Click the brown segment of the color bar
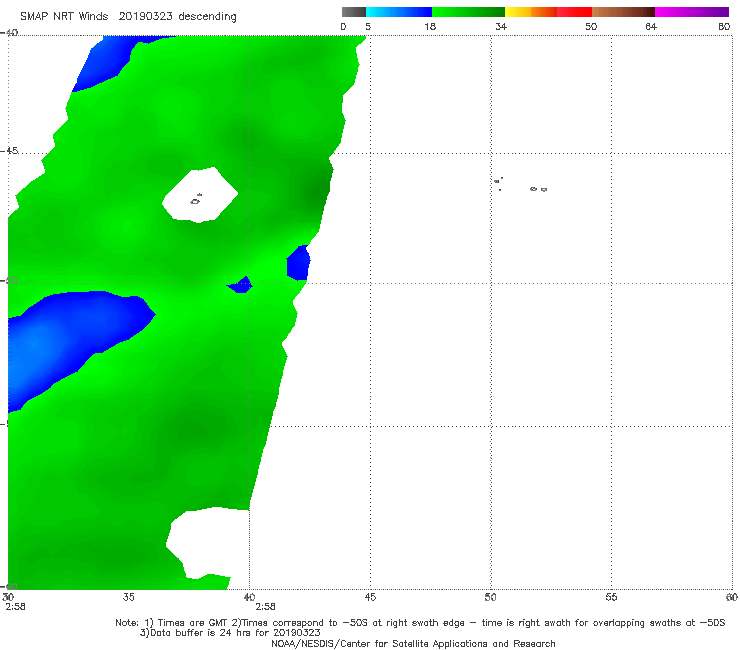The width and height of the screenshot is (740, 650). pos(623,12)
